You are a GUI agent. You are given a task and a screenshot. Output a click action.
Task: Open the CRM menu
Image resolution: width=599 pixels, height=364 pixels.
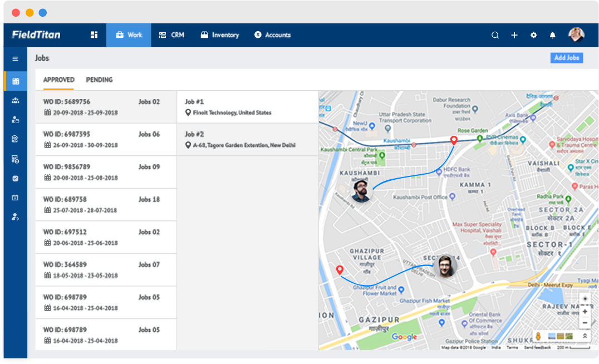[172, 35]
